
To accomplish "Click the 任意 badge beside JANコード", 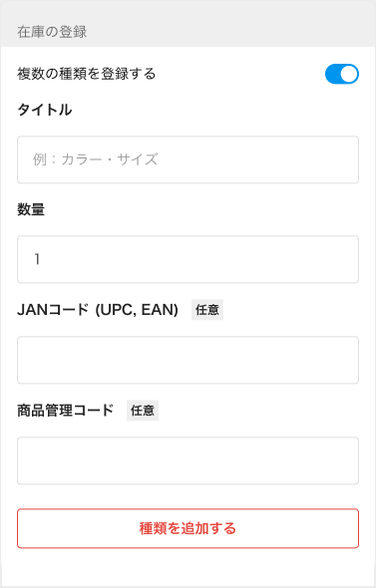I will pyautogui.click(x=207, y=310).
